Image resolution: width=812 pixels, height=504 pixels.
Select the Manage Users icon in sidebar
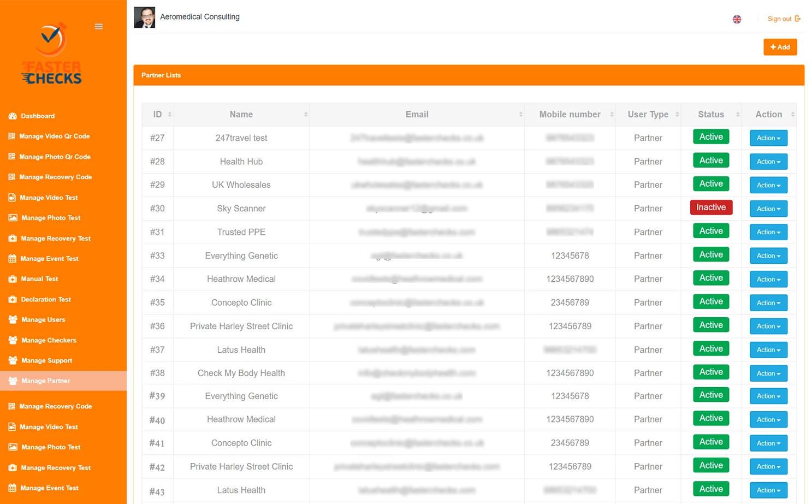pos(12,319)
